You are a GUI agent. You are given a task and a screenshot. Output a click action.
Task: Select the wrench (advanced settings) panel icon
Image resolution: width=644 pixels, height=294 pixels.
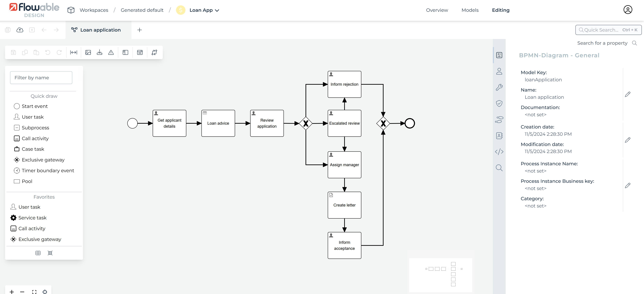click(499, 87)
